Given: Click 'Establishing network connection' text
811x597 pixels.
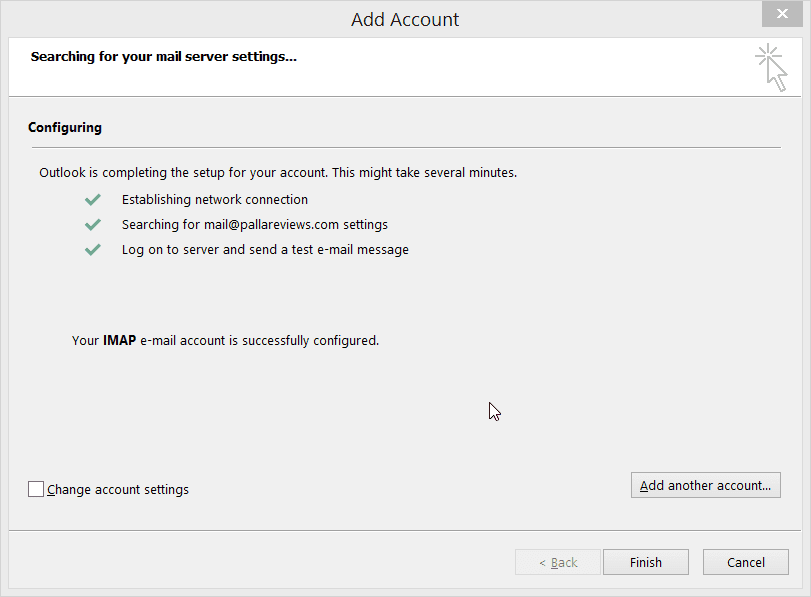Looking at the screenshot, I should click(215, 200).
